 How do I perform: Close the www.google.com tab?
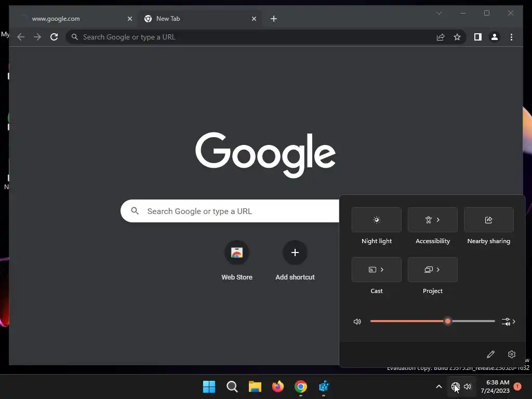click(x=129, y=19)
